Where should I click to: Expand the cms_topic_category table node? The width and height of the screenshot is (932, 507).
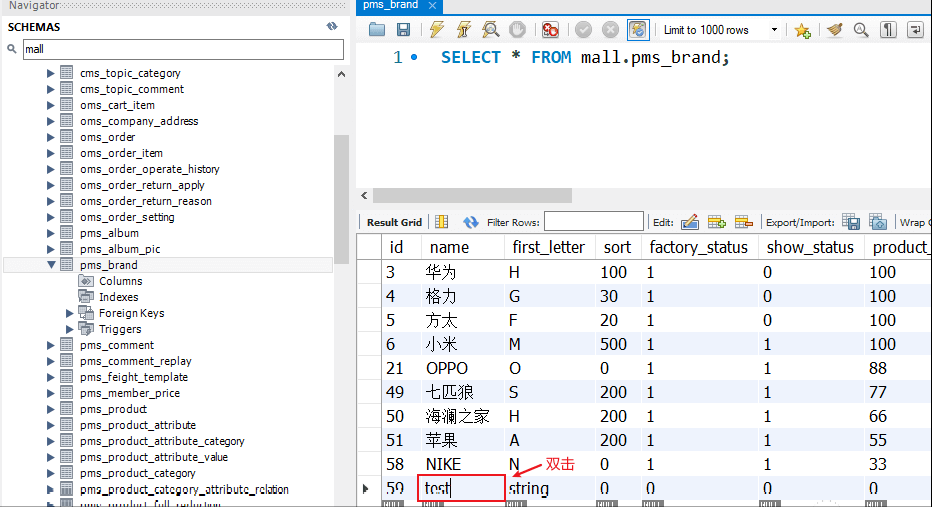click(x=51, y=73)
